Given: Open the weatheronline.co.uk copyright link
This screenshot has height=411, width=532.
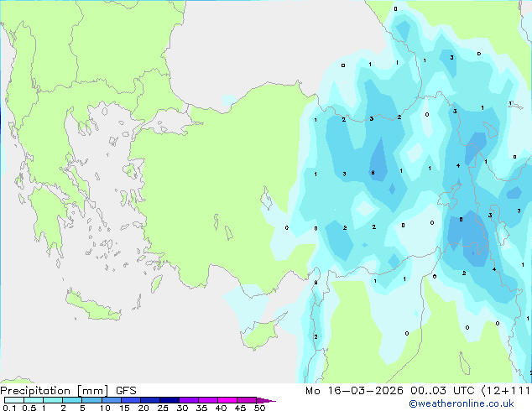Looking at the screenshot, I should [462, 403].
